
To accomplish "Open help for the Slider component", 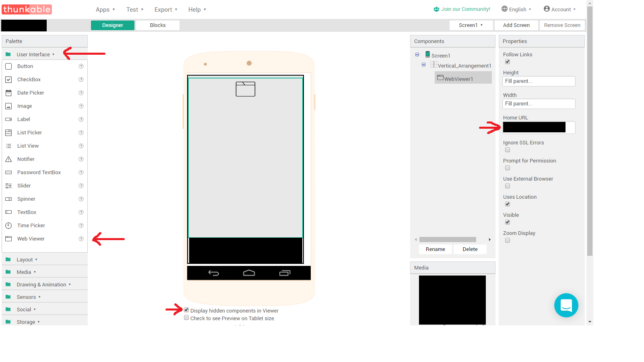I will (x=81, y=186).
